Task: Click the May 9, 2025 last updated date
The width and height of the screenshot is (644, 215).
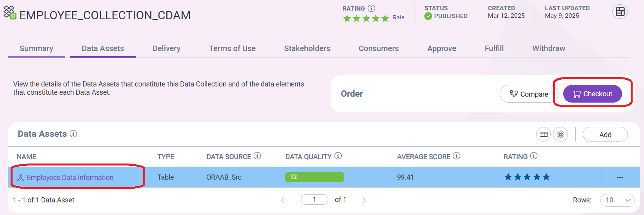Action: tap(562, 16)
